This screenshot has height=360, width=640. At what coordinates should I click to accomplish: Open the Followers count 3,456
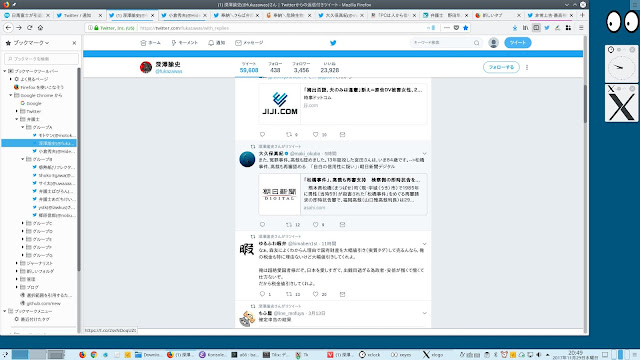click(x=301, y=67)
